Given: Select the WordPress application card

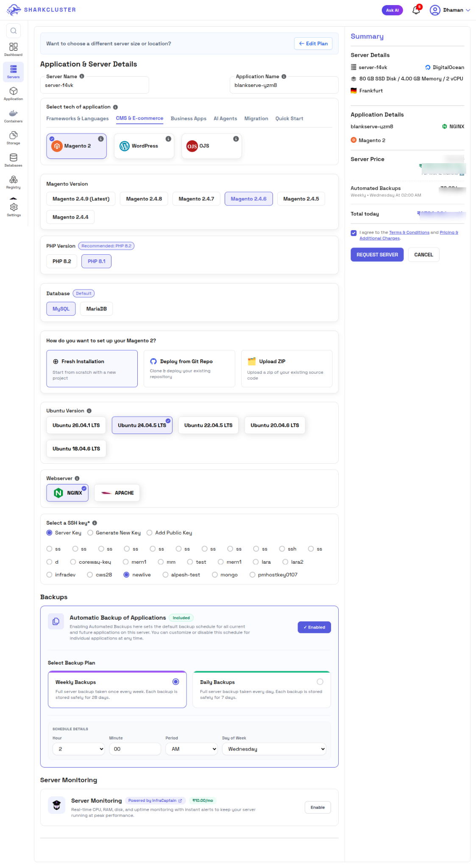Looking at the screenshot, I should pyautogui.click(x=144, y=146).
